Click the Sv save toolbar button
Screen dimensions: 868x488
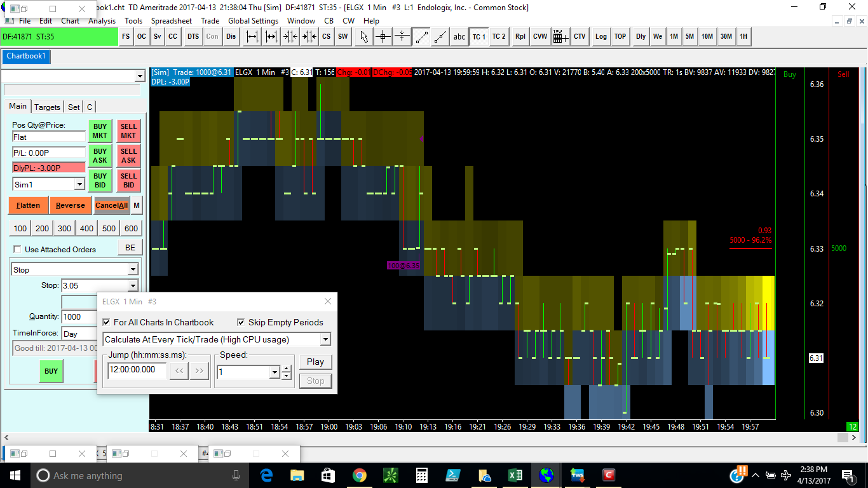coord(157,37)
